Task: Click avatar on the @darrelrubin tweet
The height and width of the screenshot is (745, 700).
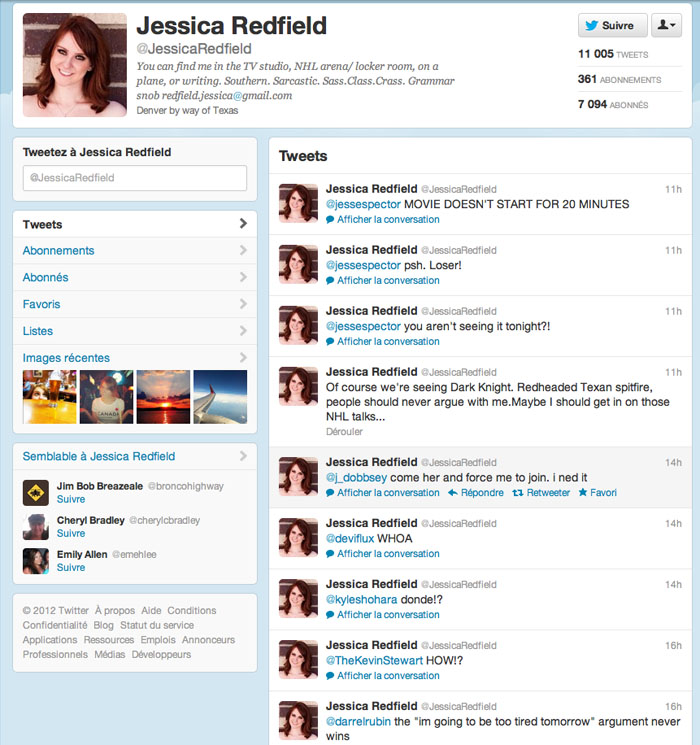Action: point(298,720)
